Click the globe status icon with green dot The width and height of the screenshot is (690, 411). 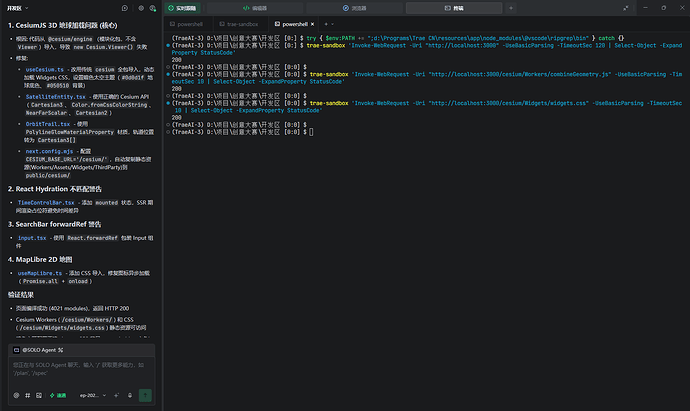click(x=153, y=8)
